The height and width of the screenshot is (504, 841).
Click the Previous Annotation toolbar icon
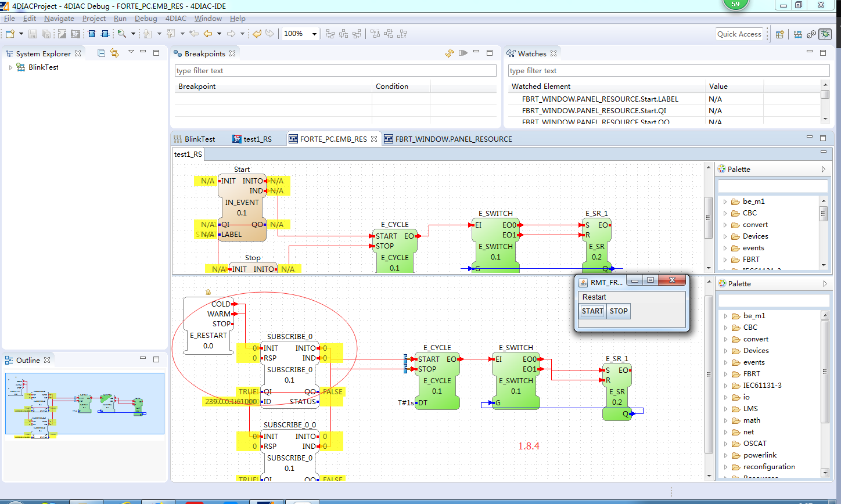(x=171, y=34)
